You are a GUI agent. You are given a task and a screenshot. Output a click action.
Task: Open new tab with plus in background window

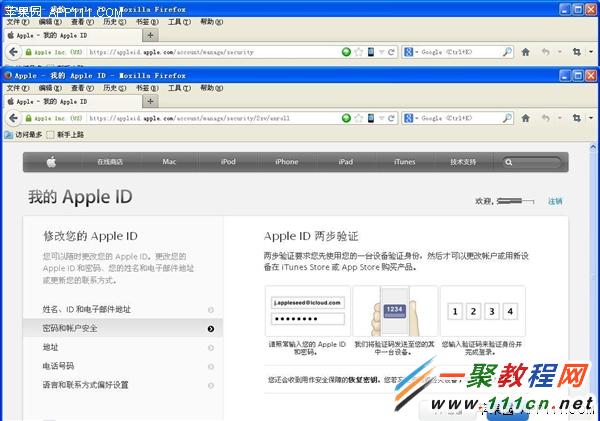click(x=150, y=35)
